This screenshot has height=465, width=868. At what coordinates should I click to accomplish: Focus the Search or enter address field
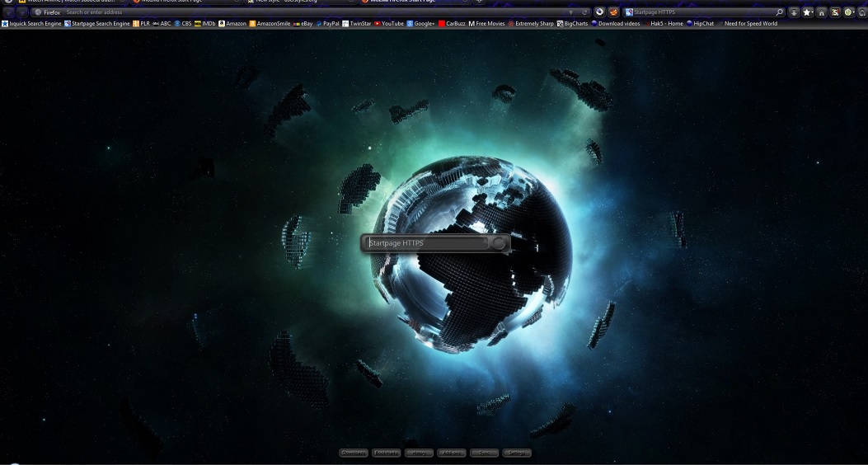tap(312, 12)
